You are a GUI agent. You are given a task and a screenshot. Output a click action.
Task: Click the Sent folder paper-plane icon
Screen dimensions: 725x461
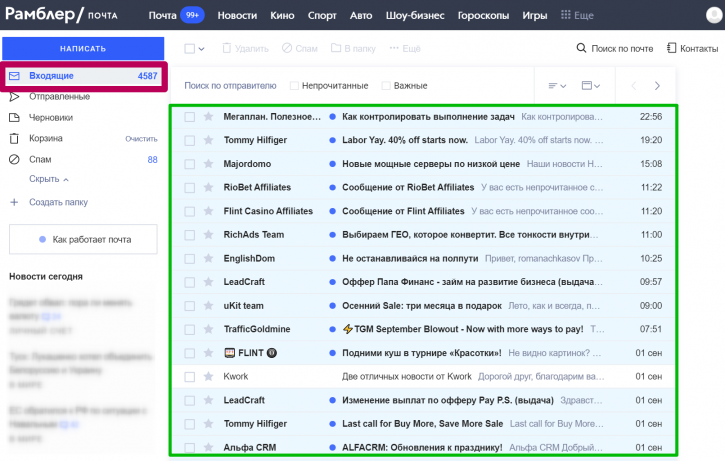14,96
